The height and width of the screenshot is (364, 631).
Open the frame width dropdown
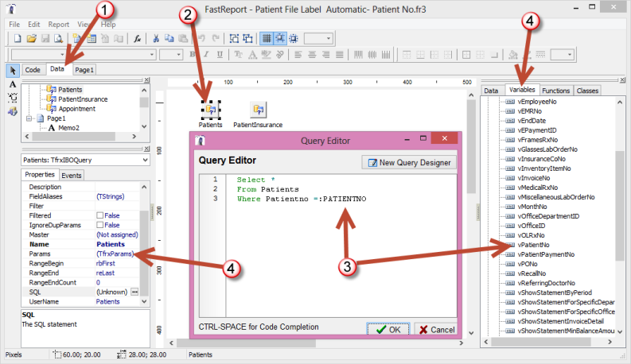[x=570, y=54]
